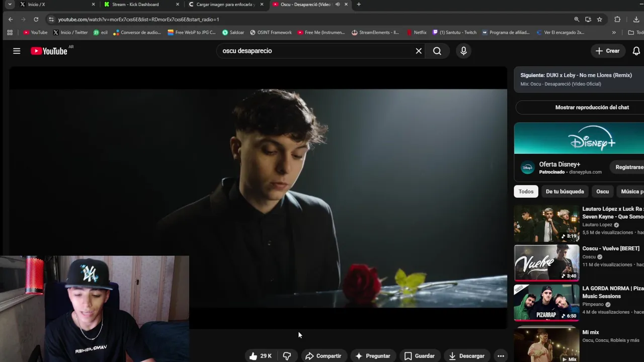
Task: Go back in browser history
Action: pyautogui.click(x=11, y=19)
